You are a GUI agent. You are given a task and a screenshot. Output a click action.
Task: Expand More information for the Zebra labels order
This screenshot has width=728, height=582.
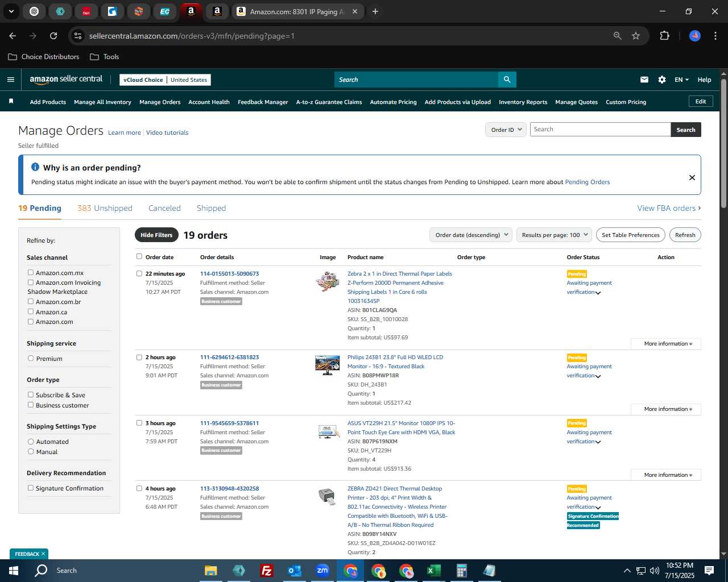[x=666, y=344]
